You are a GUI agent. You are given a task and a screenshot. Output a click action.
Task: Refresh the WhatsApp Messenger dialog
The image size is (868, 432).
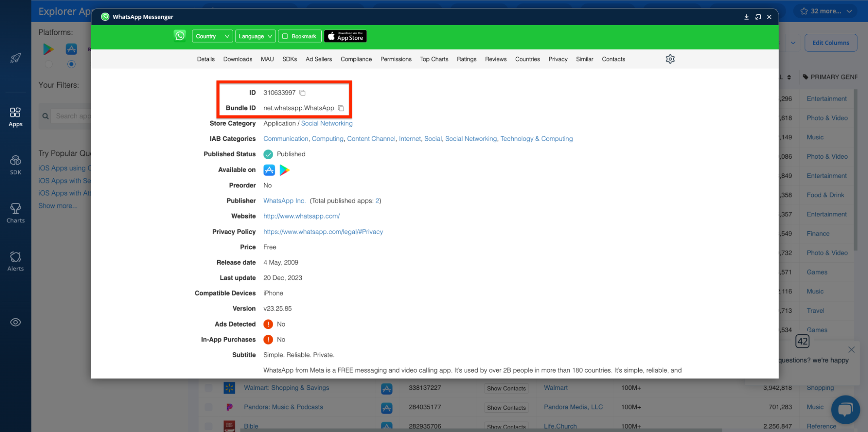pyautogui.click(x=758, y=17)
